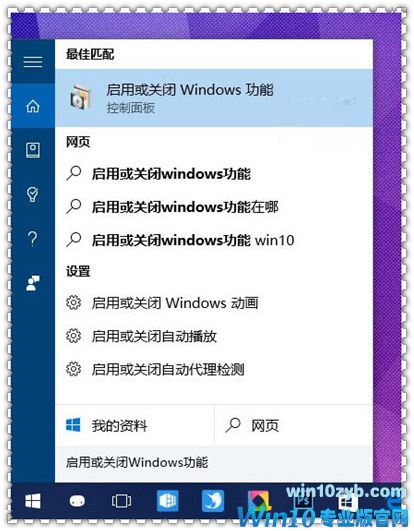
Task: Open the hamburger menu in Cortana sidebar
Action: [33, 62]
